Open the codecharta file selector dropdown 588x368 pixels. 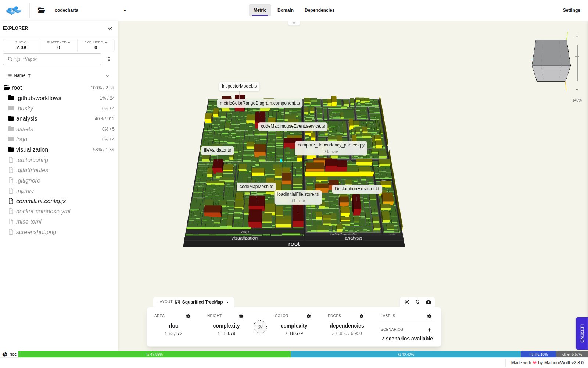90,10
